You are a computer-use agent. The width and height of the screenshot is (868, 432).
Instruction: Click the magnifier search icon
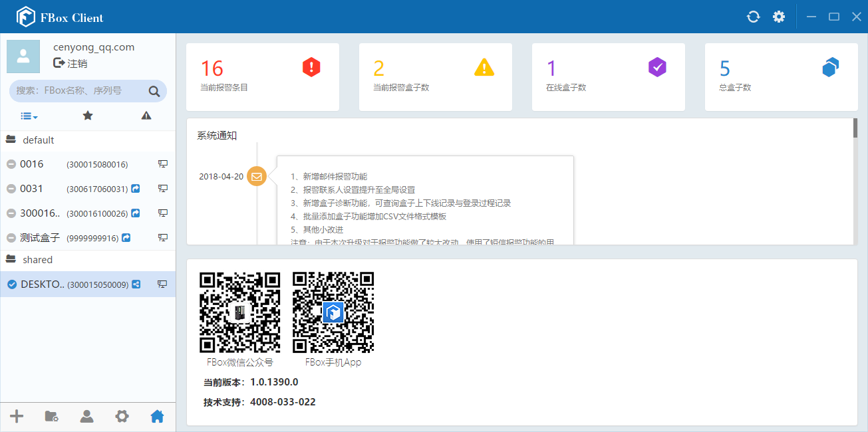click(154, 92)
